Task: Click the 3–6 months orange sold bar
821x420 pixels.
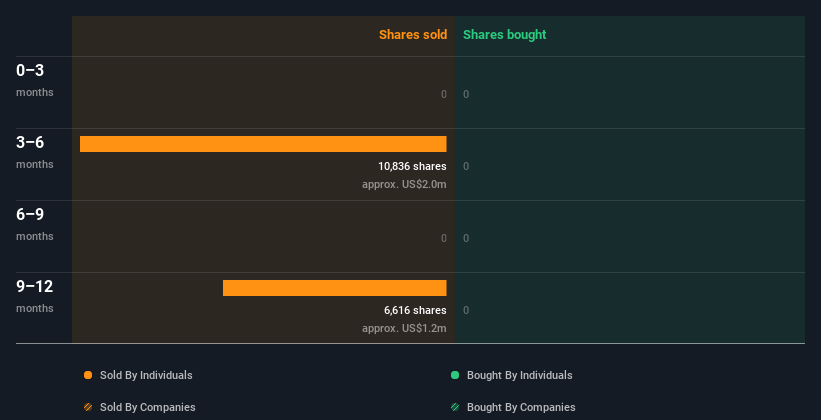Action: tap(263, 144)
